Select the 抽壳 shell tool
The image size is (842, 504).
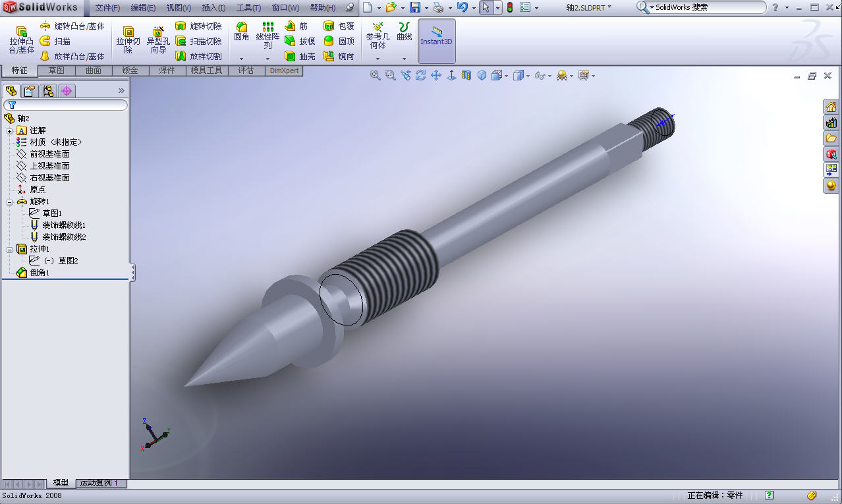[x=300, y=57]
